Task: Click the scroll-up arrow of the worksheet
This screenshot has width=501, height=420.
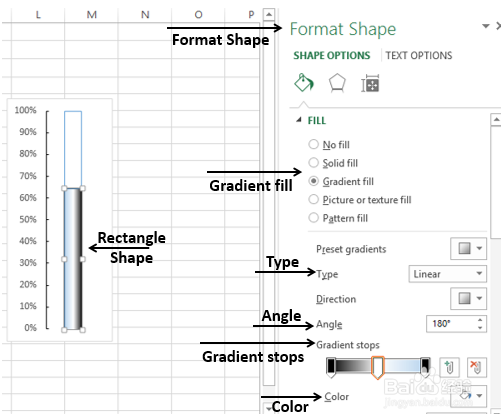Action: 269,14
